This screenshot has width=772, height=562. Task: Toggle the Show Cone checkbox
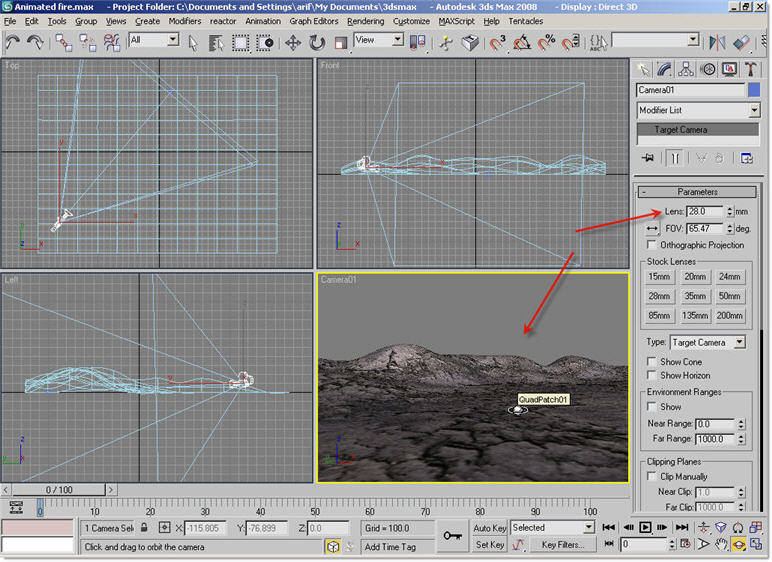pos(653,362)
